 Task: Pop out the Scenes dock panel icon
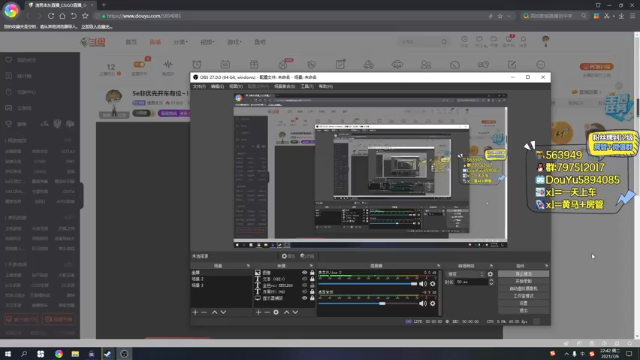tap(248, 266)
